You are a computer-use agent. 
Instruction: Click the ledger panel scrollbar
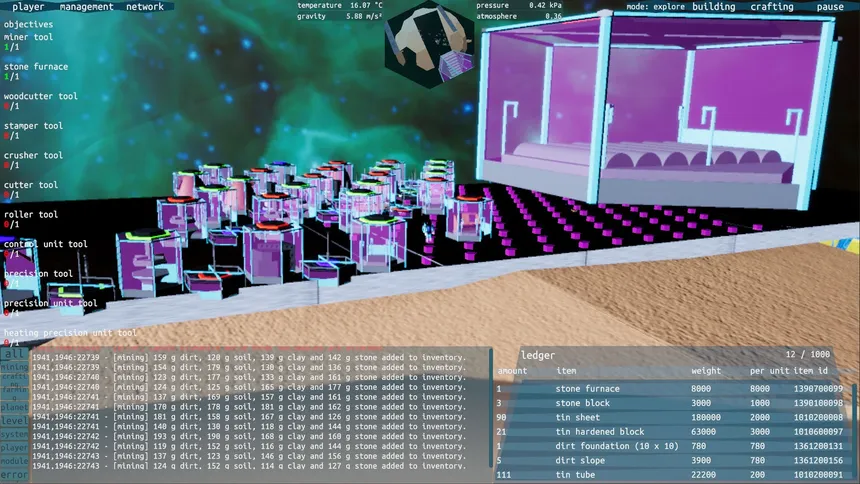[x=853, y=430]
